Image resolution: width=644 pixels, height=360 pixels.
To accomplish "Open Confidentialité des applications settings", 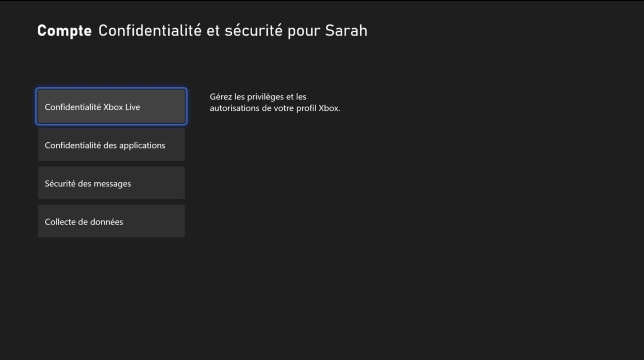I will (x=111, y=145).
